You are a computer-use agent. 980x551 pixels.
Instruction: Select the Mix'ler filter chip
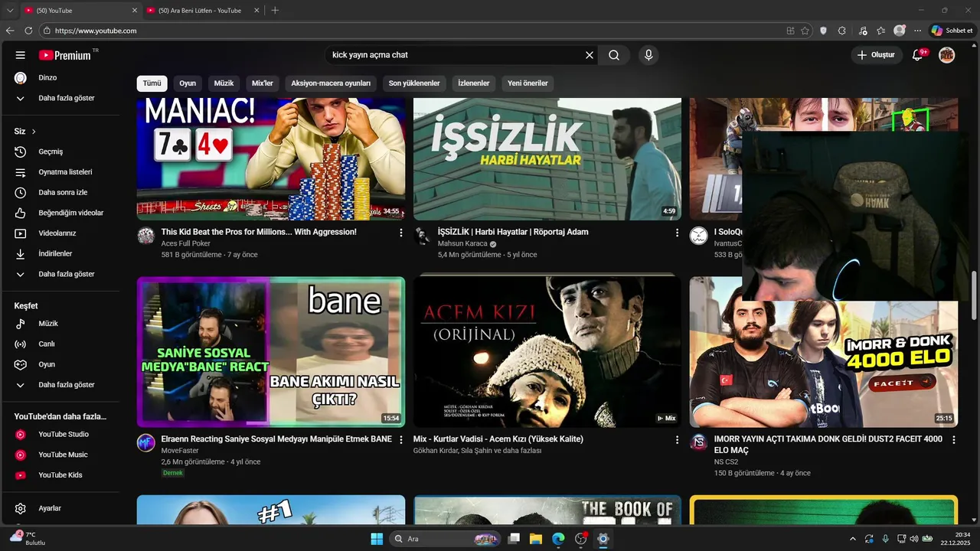[x=263, y=83]
